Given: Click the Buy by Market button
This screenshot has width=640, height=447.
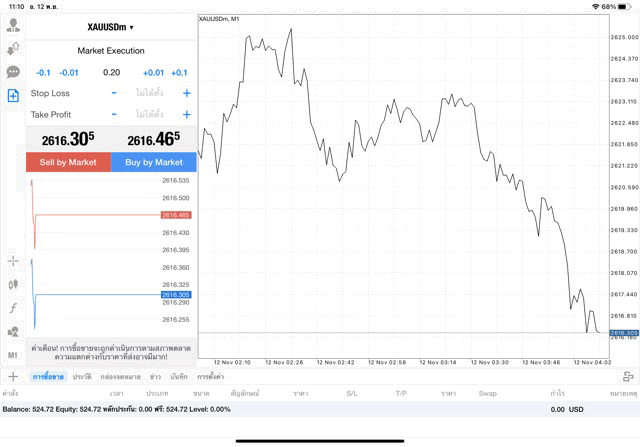Looking at the screenshot, I should point(154,162).
